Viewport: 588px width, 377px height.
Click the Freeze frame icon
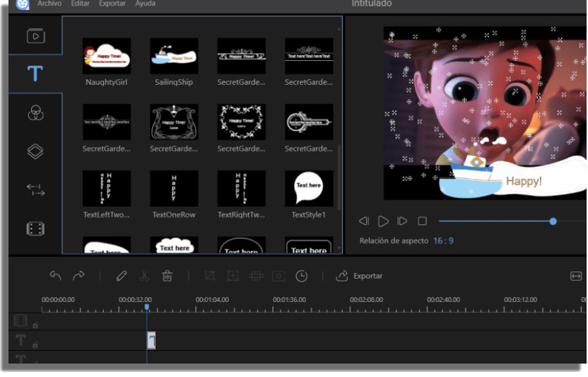tap(278, 276)
